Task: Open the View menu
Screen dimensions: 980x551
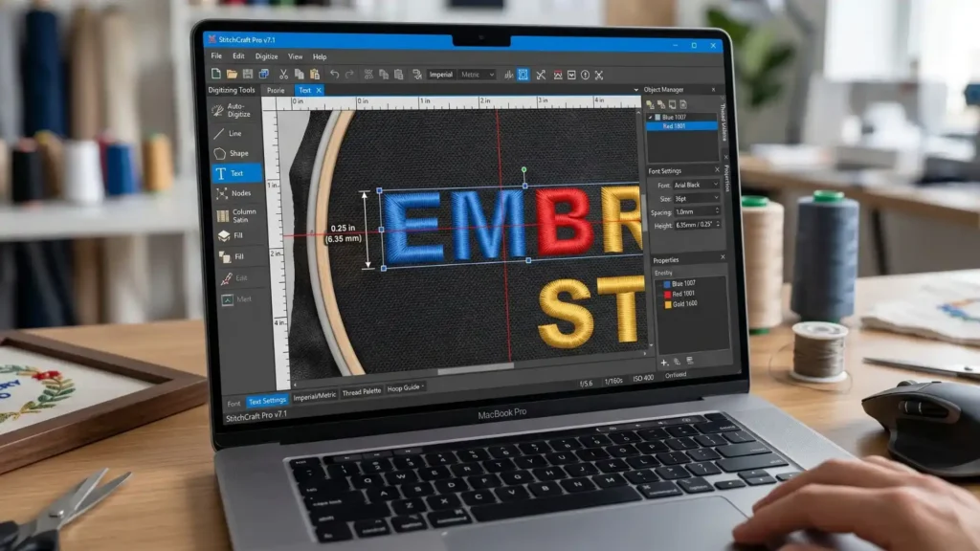Action: click(295, 56)
